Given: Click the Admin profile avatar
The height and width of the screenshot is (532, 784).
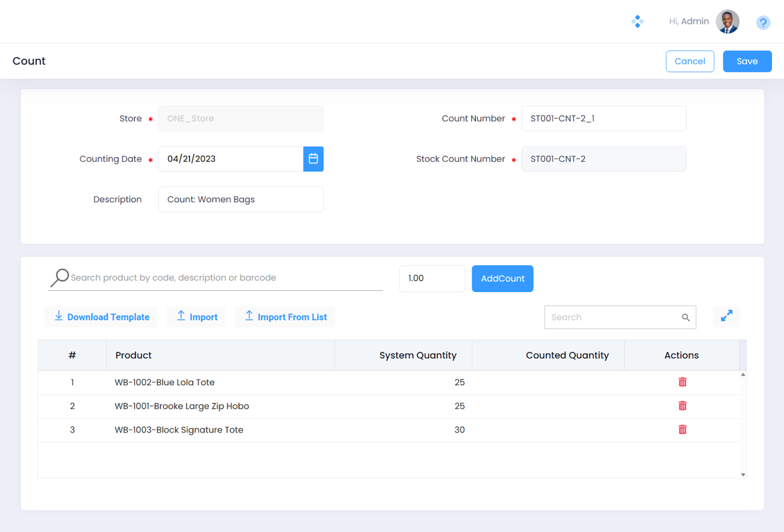Looking at the screenshot, I should click(727, 22).
